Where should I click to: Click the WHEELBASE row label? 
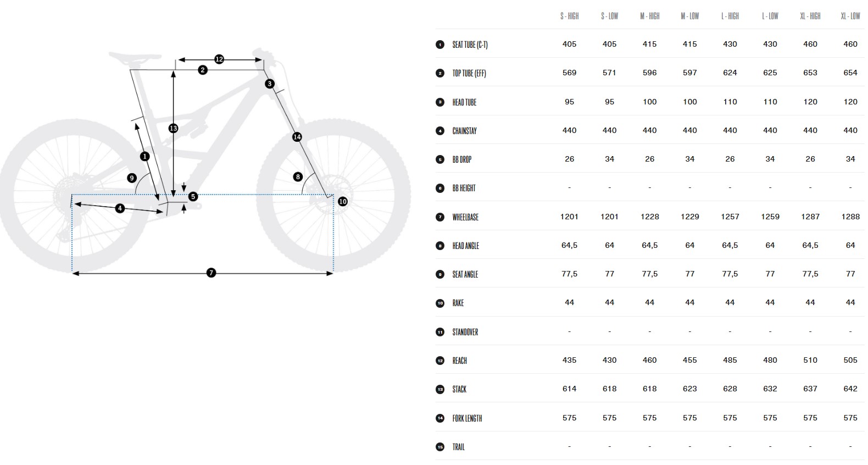point(465,217)
